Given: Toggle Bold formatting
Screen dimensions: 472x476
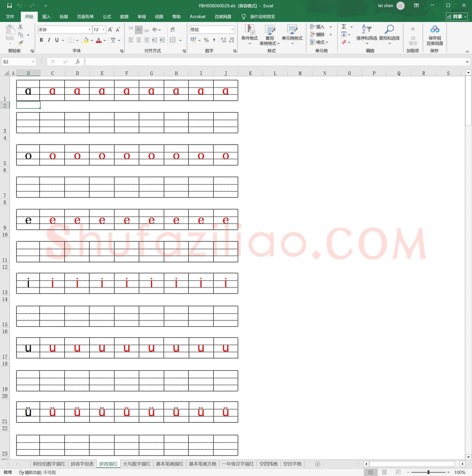Looking at the screenshot, I should point(41,40).
